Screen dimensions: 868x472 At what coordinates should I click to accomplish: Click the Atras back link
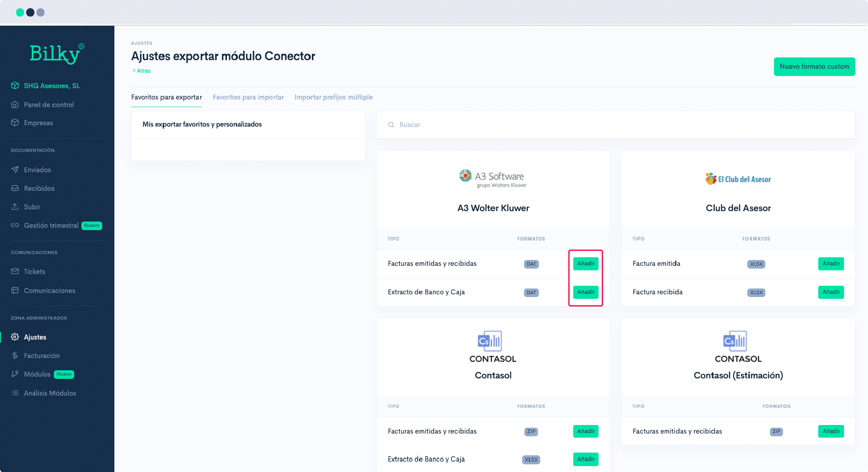(142, 71)
